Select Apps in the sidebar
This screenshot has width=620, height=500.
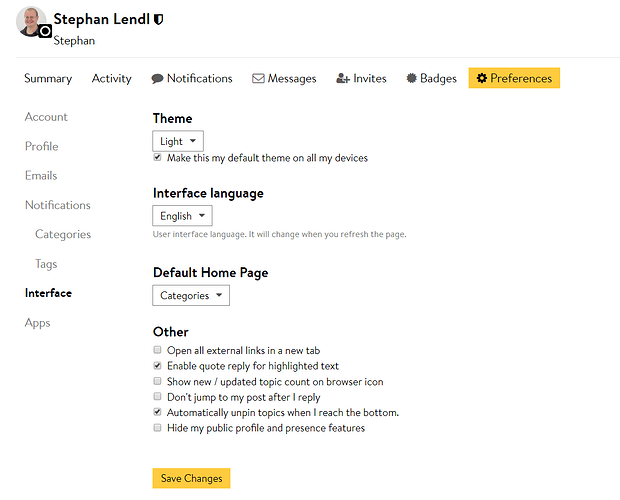(x=37, y=323)
